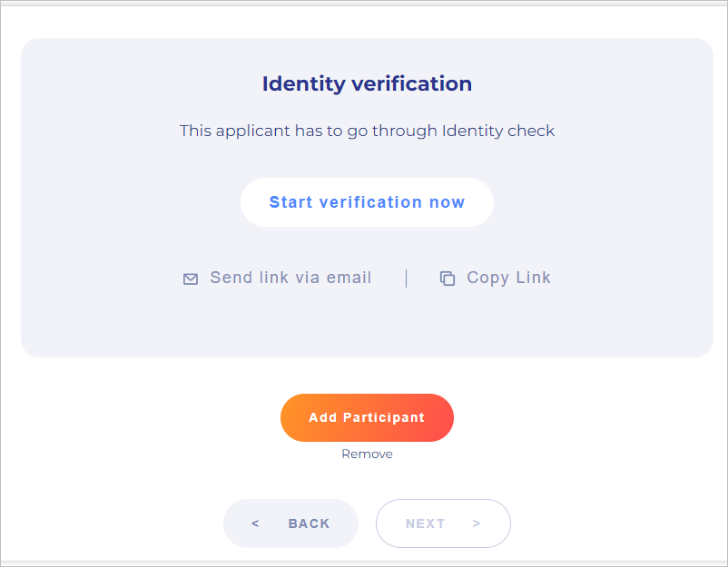Click the left chevron in the Back button
Screen dimensions: 728x567
(255, 523)
